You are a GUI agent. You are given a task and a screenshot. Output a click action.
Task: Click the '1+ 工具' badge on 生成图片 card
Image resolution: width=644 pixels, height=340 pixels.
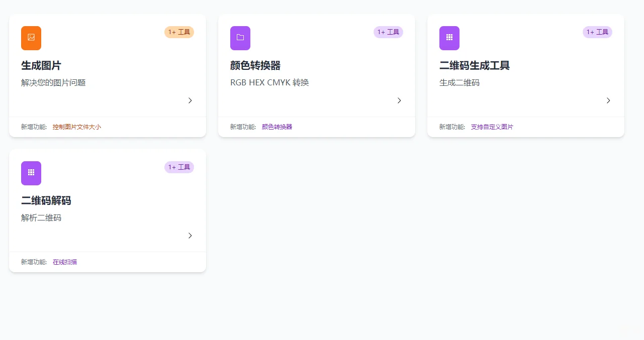click(x=179, y=32)
